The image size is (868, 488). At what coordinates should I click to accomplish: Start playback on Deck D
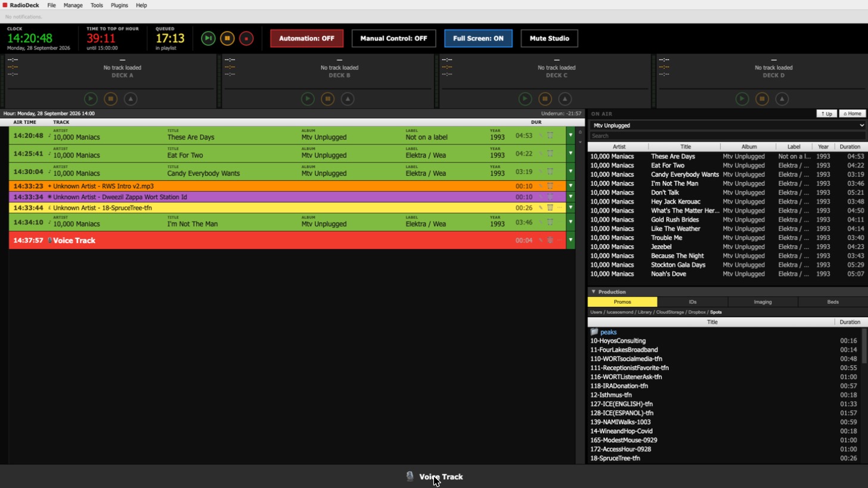point(742,99)
